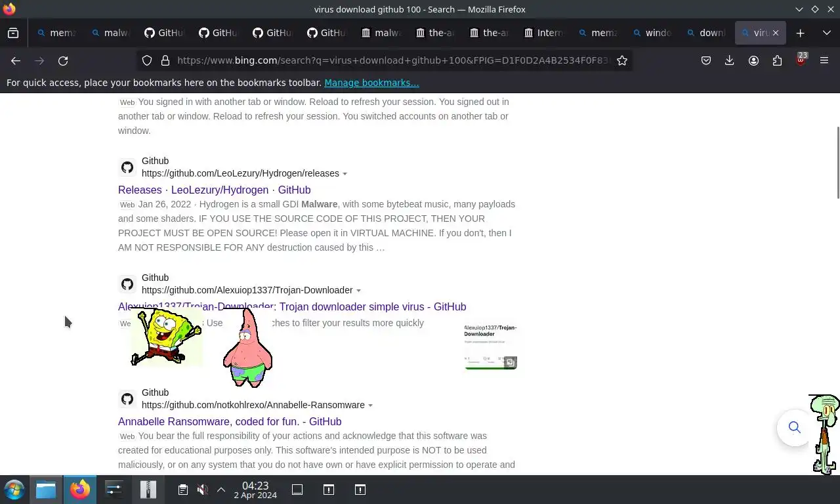This screenshot has height=504, width=840.
Task: Open the file manager from taskbar
Action: pos(46,490)
